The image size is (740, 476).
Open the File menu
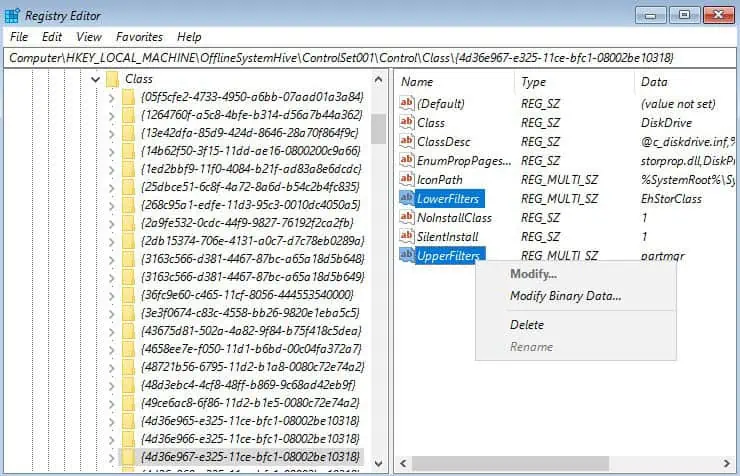[x=19, y=37]
